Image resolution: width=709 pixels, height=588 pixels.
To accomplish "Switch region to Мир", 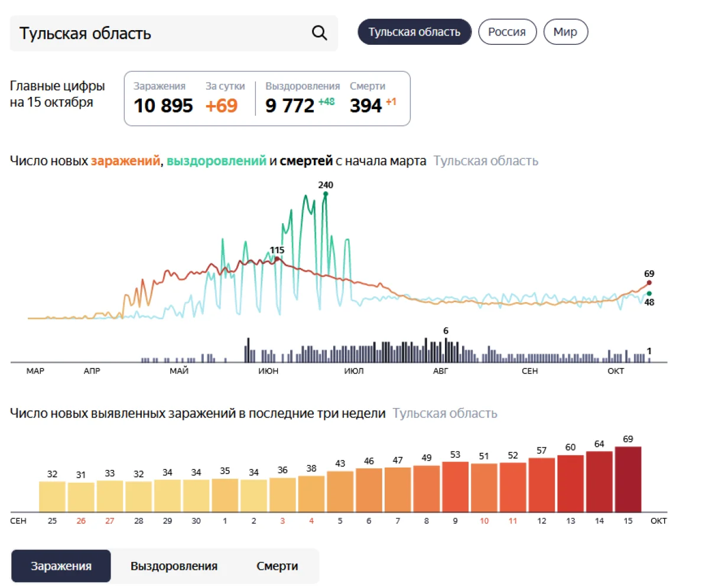I will (565, 32).
